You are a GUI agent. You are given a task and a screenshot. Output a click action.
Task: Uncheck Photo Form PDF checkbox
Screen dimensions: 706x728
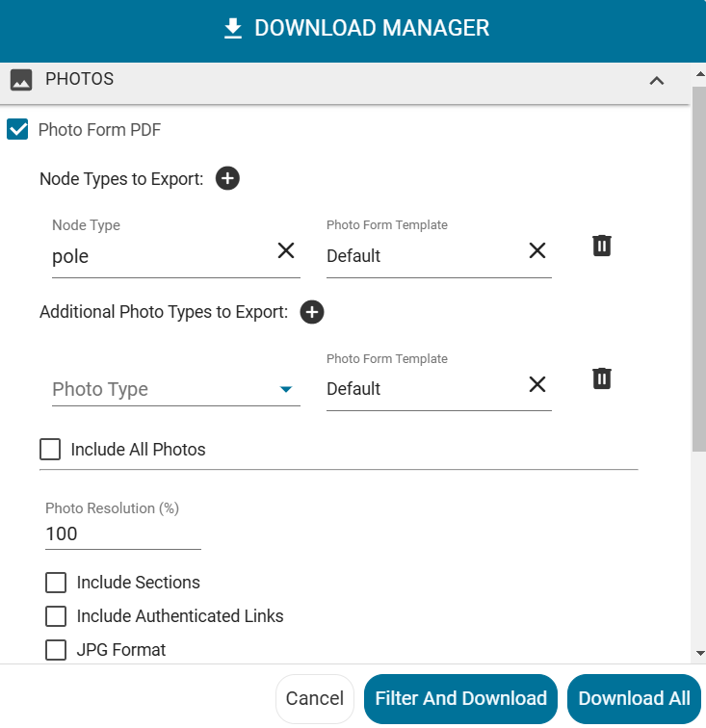pos(17,130)
